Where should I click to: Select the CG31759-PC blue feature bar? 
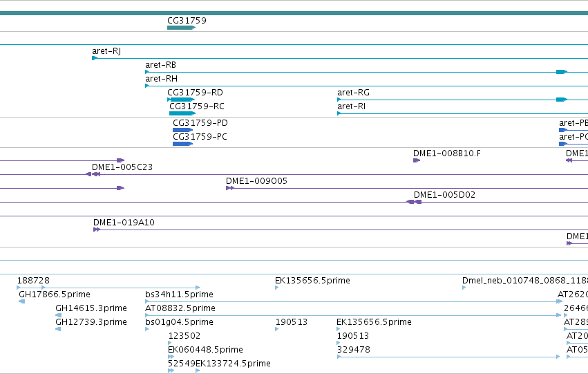click(183, 144)
